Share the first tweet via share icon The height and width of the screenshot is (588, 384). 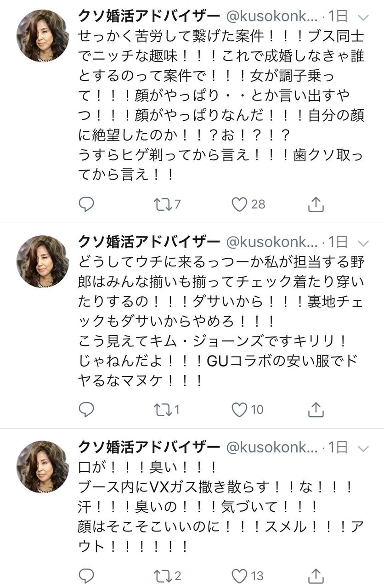coord(316,204)
